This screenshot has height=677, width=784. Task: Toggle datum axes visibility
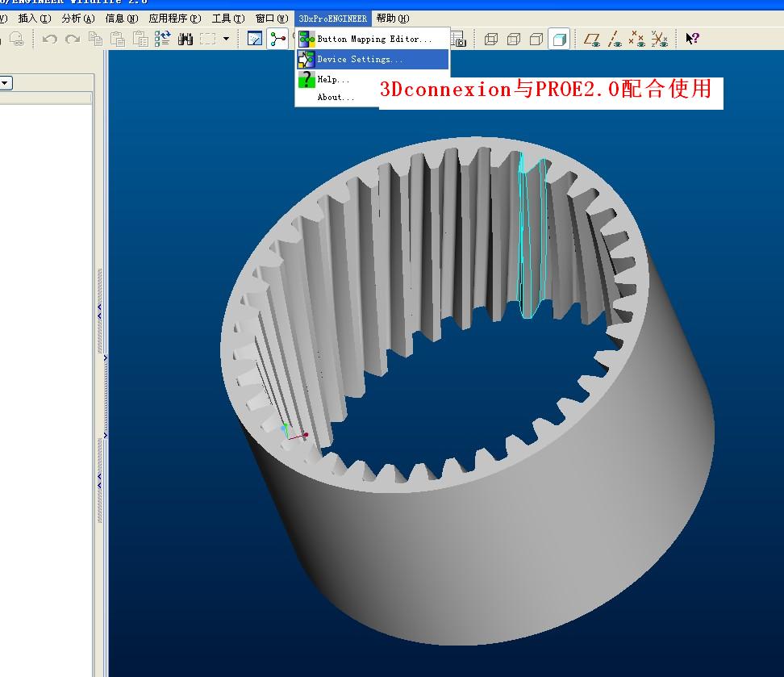point(615,39)
